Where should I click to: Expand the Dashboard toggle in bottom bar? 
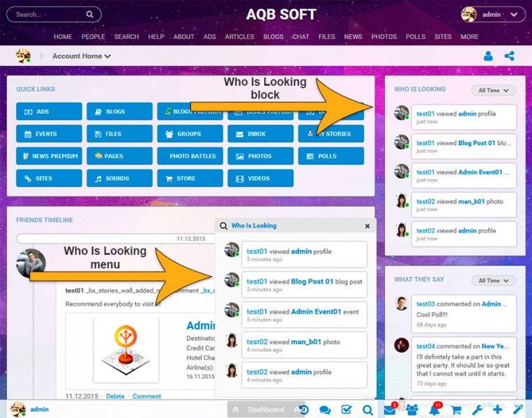266,410
